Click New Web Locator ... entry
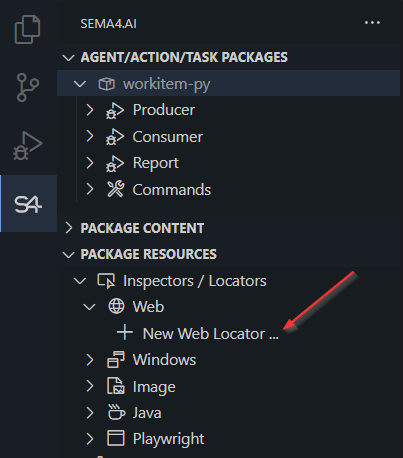This screenshot has width=403, height=458. pyautogui.click(x=211, y=333)
